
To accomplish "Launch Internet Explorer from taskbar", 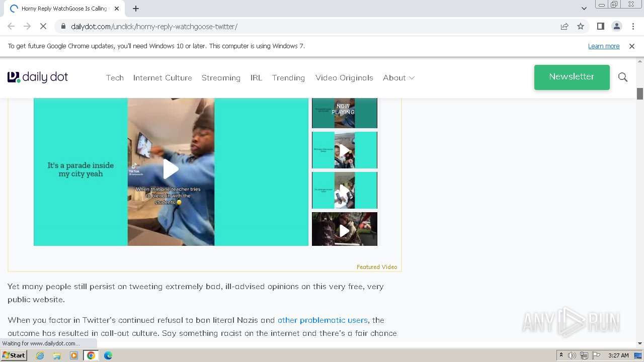I will 40,355.
